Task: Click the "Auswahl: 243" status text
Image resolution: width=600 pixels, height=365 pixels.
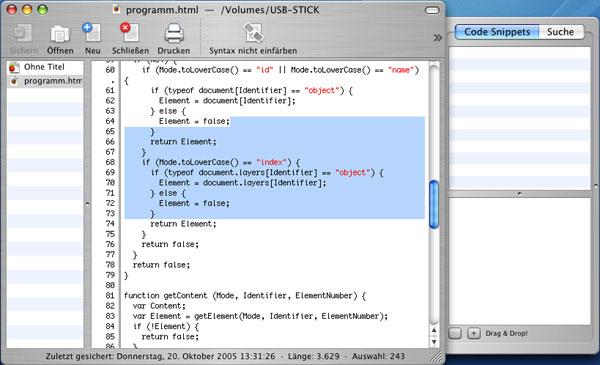Action: pyautogui.click(x=378, y=357)
